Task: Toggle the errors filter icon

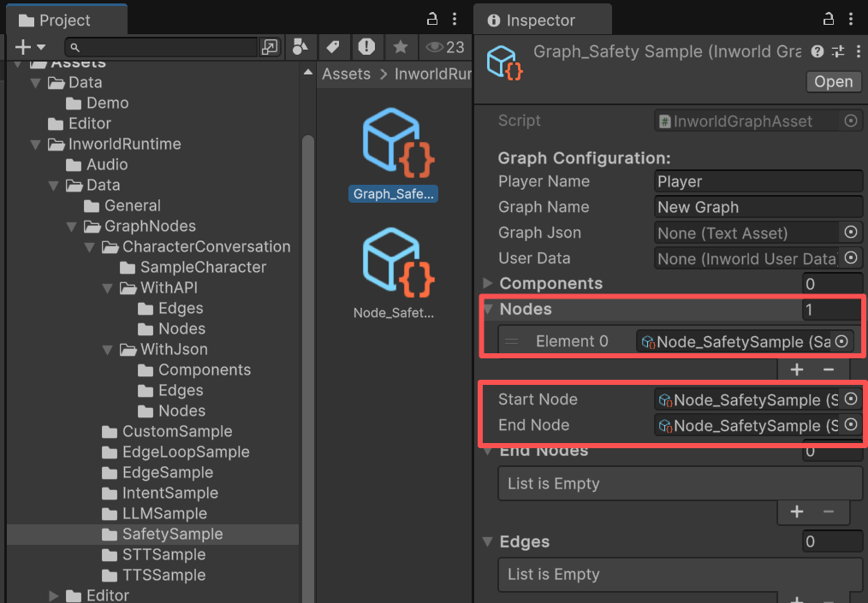Action: click(x=367, y=47)
